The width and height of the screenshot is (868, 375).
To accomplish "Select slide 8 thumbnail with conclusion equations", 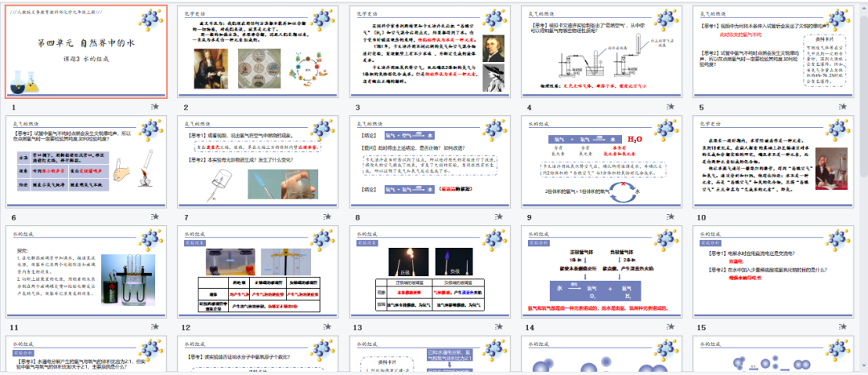I will [430, 162].
